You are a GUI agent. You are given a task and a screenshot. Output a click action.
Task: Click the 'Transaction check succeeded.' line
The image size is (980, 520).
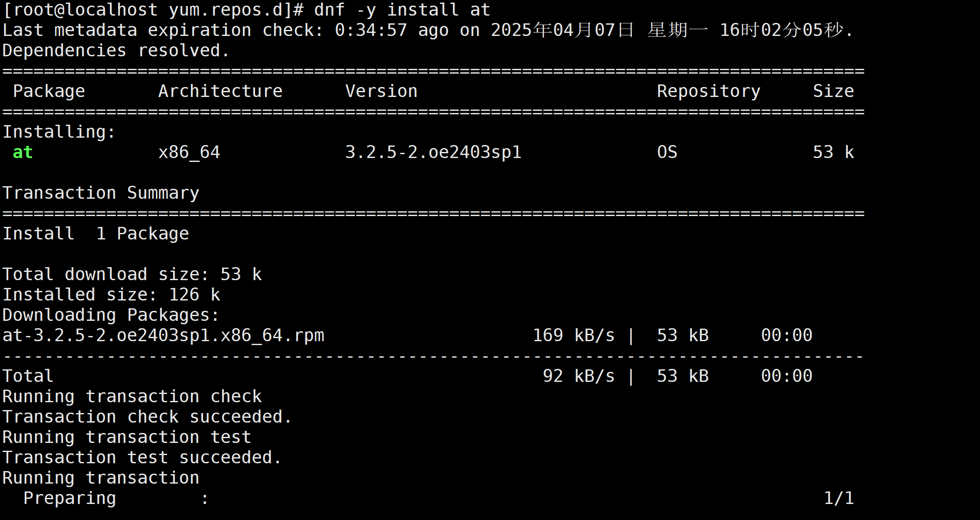tap(147, 417)
